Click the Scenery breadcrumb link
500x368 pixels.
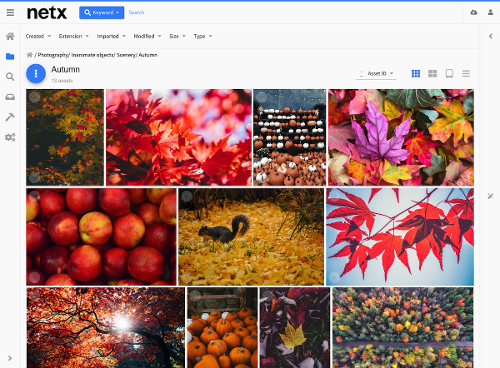click(x=126, y=55)
